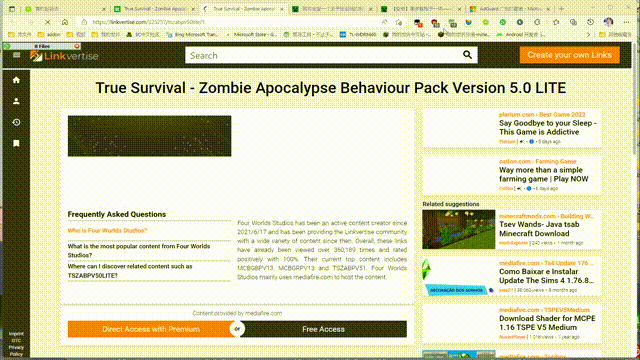Open the Linkvertise sidebar home icon
Image resolution: width=640 pixels, height=360 pixels.
(x=16, y=80)
